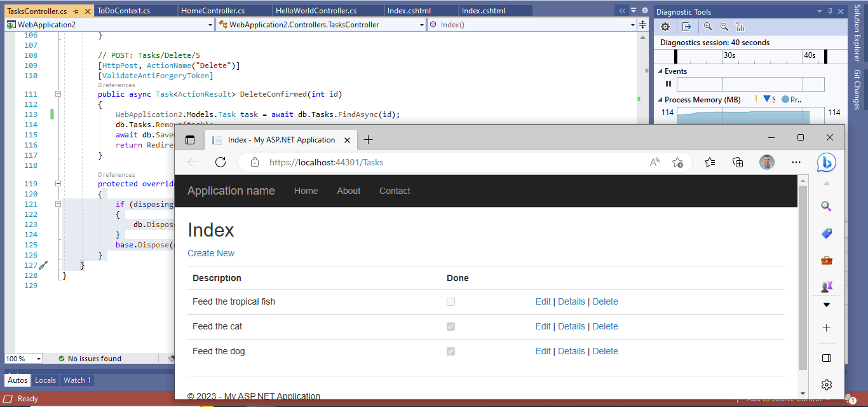Add a site with the Edge sidebar plus button
Image resolution: width=868 pixels, height=407 pixels.
[x=826, y=328]
